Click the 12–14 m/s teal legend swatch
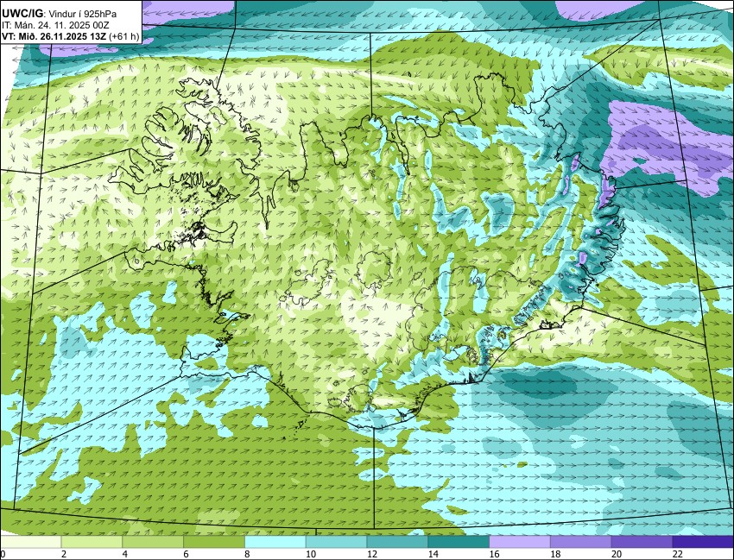This screenshot has width=734, height=560. (397, 542)
